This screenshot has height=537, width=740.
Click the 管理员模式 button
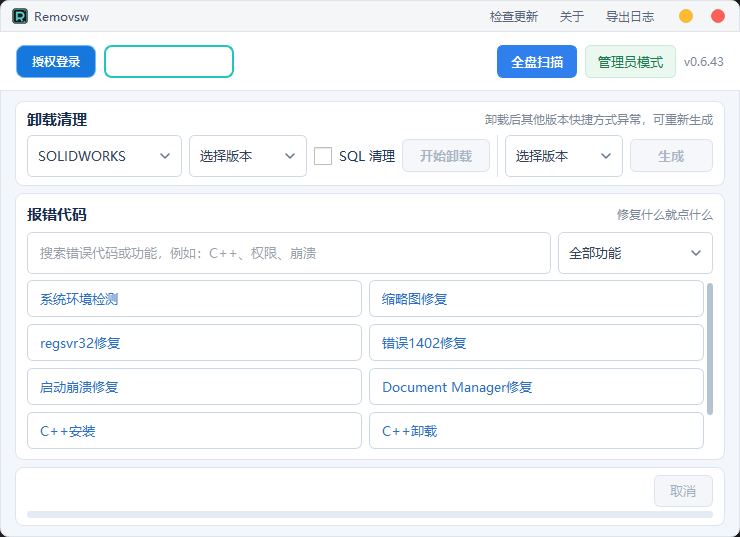coord(631,61)
